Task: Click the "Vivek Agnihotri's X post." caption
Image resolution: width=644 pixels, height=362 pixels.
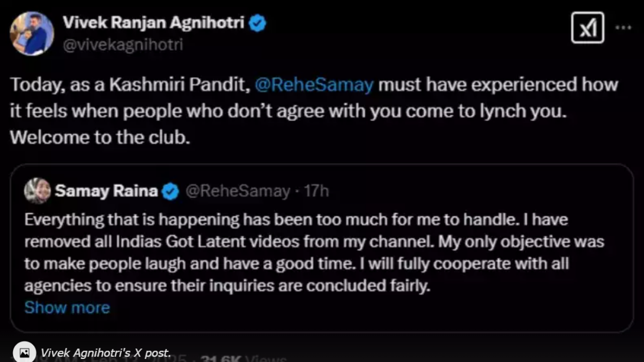Action: tap(106, 353)
